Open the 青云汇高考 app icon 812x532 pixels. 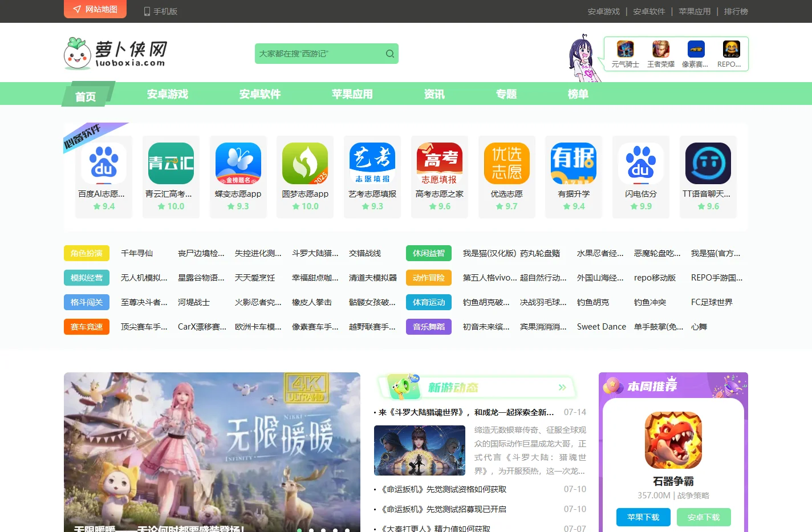[171, 163]
